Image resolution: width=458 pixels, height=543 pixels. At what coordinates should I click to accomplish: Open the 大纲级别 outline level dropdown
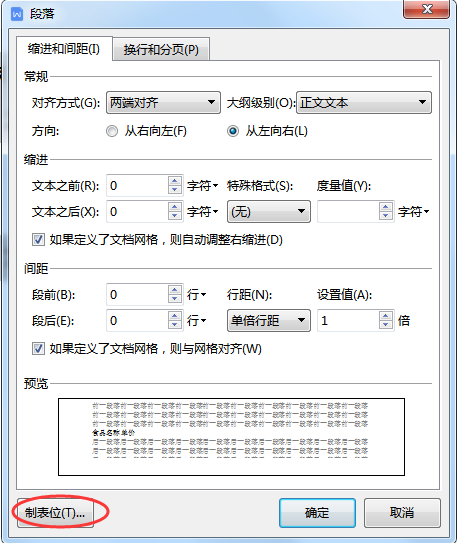click(364, 103)
